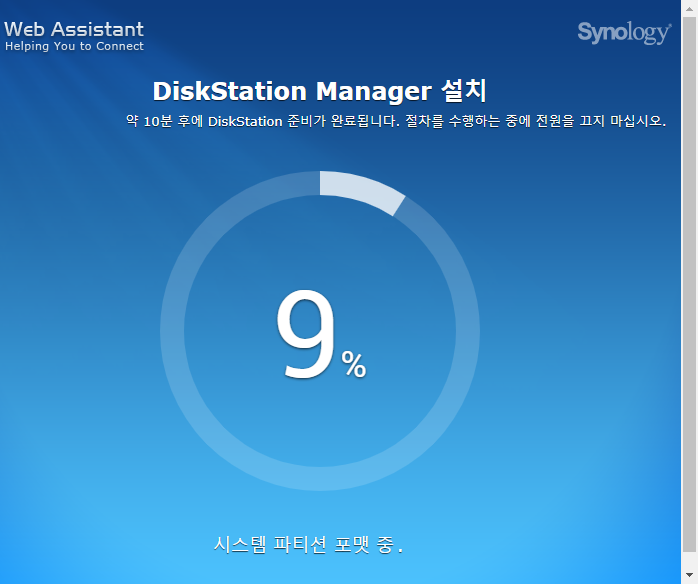This screenshot has width=698, height=584.
Task: Click the '약 10분 후에 DiskStation' notice text
Action: coord(396,121)
